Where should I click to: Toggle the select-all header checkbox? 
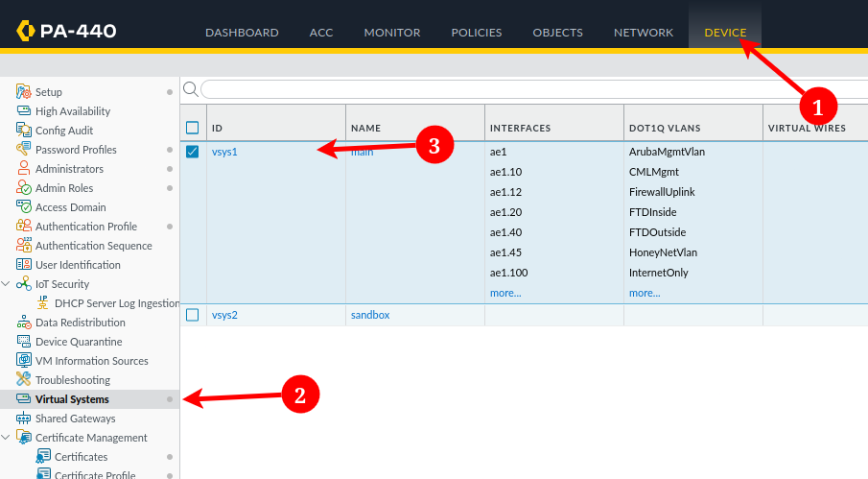pos(193,128)
